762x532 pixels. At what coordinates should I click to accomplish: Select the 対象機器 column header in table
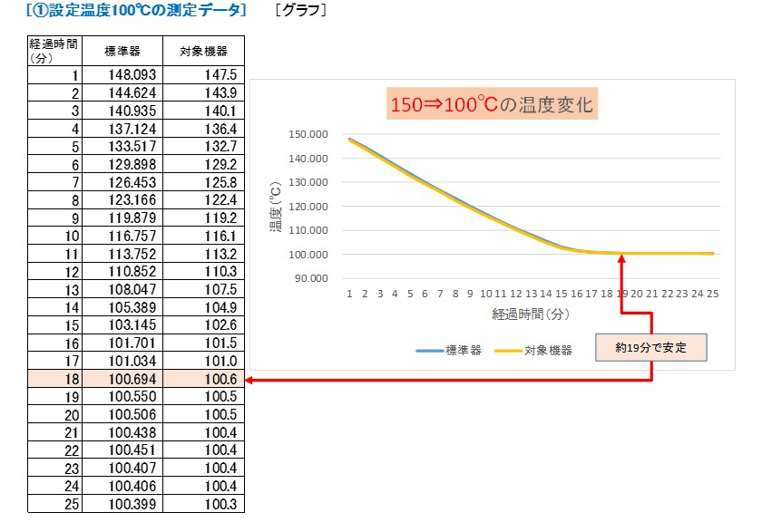(203, 51)
